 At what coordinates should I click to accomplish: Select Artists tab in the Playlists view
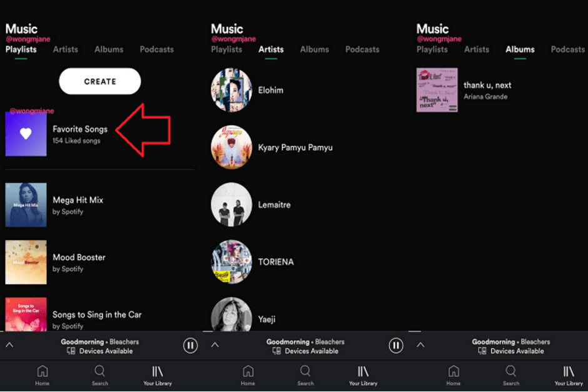click(x=66, y=49)
